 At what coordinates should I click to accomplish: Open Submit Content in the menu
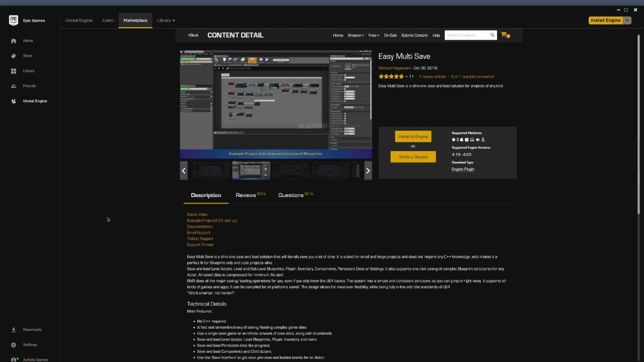coord(415,35)
